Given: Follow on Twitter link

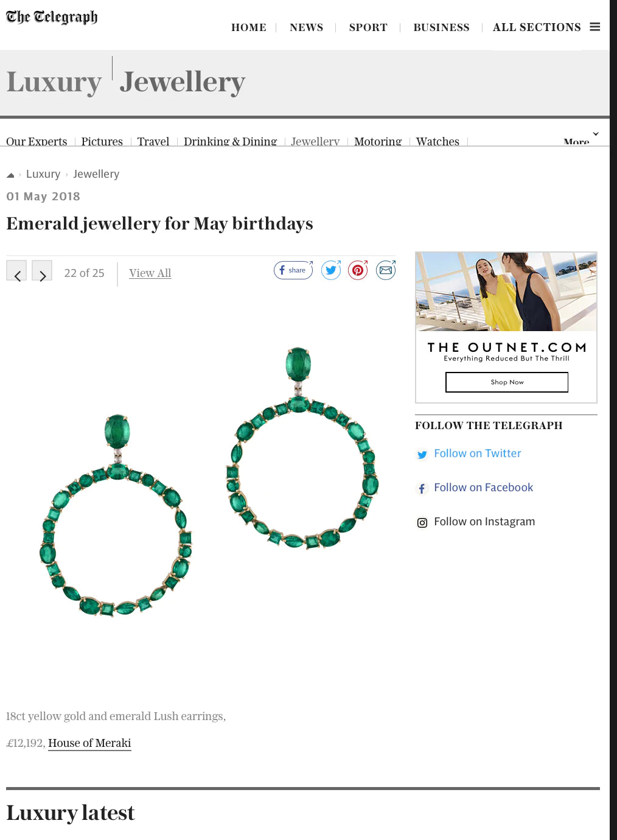Looking at the screenshot, I should (x=478, y=453).
